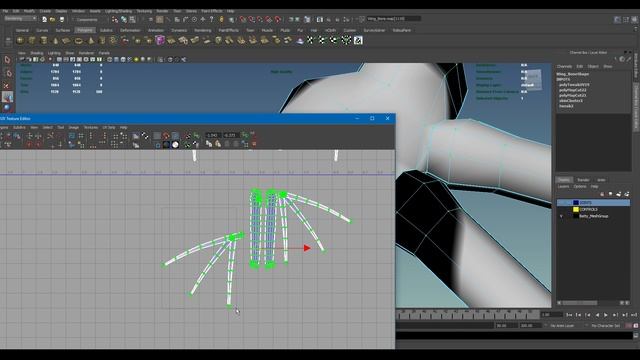The image size is (640, 360).
Task: Click the time slider frame ruler
Action: tap(468, 314)
